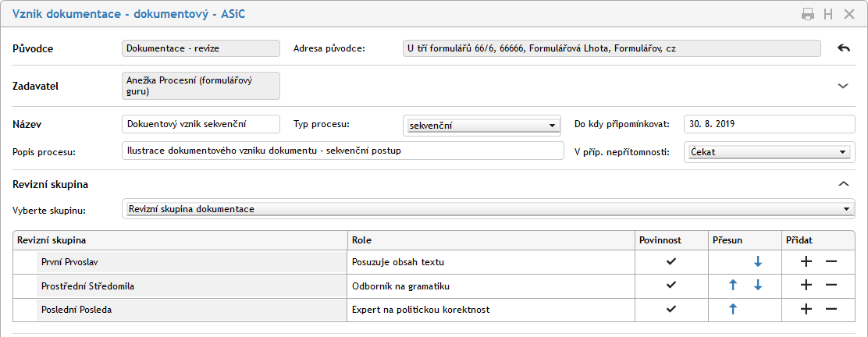
Task: Remove the Prostřední Středomila row
Action: pos(831,286)
